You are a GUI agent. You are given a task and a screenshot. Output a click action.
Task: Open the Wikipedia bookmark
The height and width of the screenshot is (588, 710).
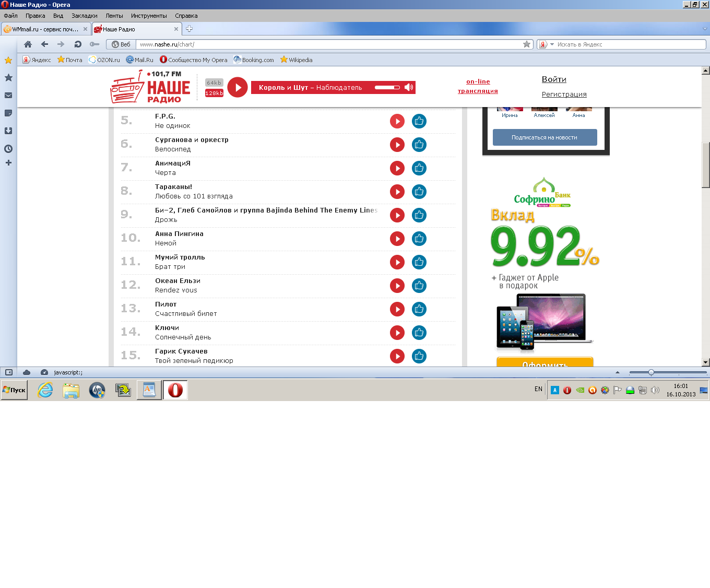pyautogui.click(x=296, y=60)
